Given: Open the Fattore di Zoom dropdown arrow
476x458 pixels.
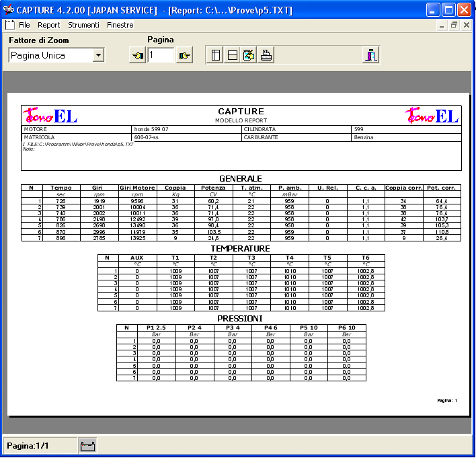Looking at the screenshot, I should pyautogui.click(x=98, y=56).
